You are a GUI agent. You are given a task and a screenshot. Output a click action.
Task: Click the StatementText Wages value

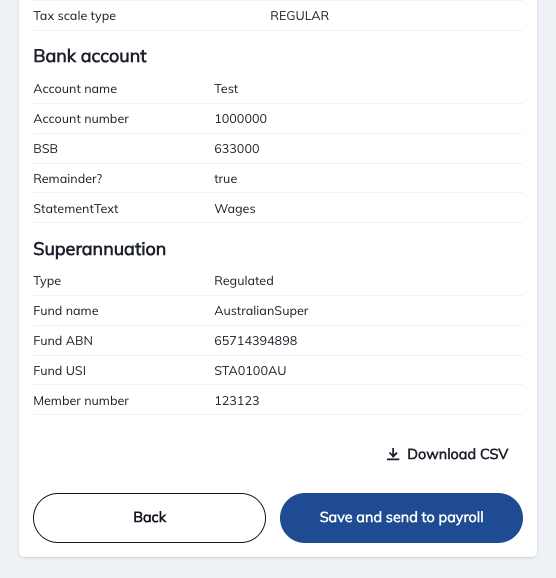235,209
